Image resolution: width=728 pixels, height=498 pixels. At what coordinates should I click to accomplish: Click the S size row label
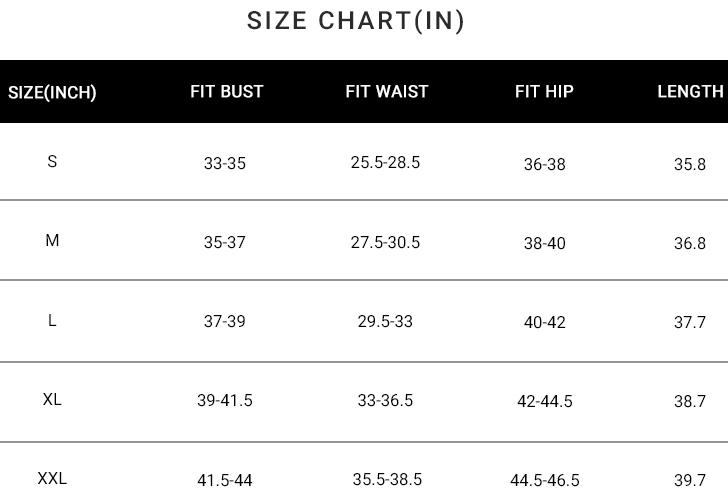pos(52,162)
